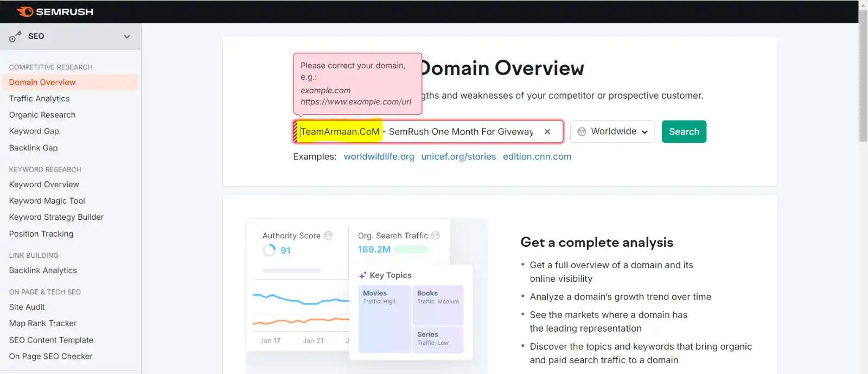Image resolution: width=868 pixels, height=374 pixels.
Task: Open Map Rank Tracker
Action: 43,323
